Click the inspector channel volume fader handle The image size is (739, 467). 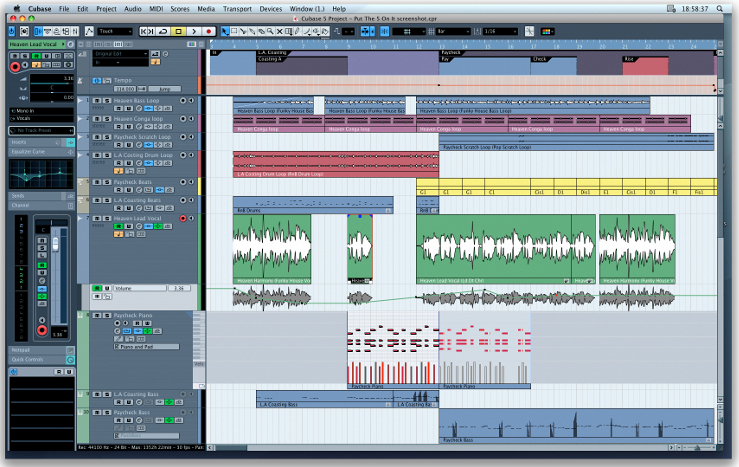coord(56,244)
